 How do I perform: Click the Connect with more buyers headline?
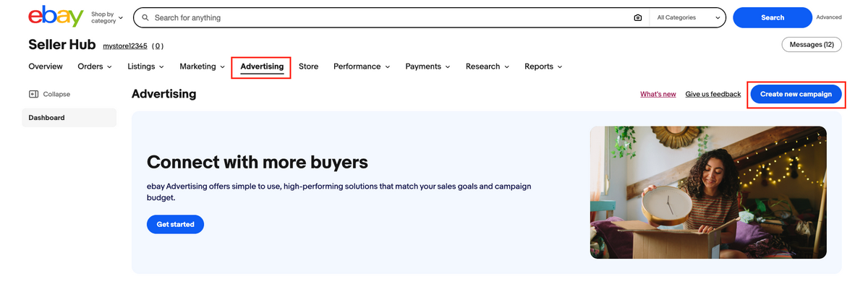pyautogui.click(x=258, y=161)
